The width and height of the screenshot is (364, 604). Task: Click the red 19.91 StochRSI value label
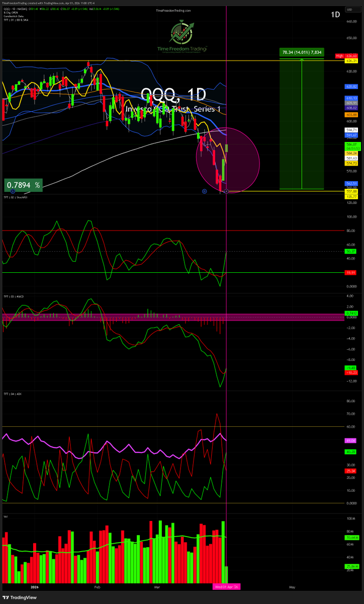[x=351, y=272]
